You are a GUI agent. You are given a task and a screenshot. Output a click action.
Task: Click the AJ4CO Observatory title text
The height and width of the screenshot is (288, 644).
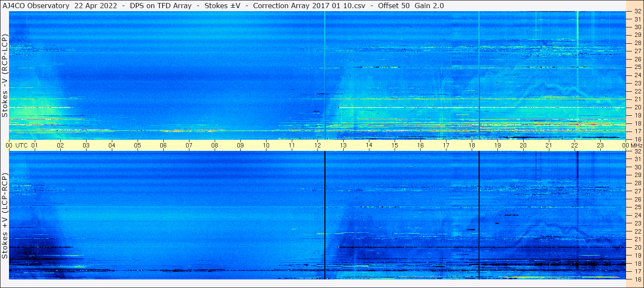click(36, 6)
